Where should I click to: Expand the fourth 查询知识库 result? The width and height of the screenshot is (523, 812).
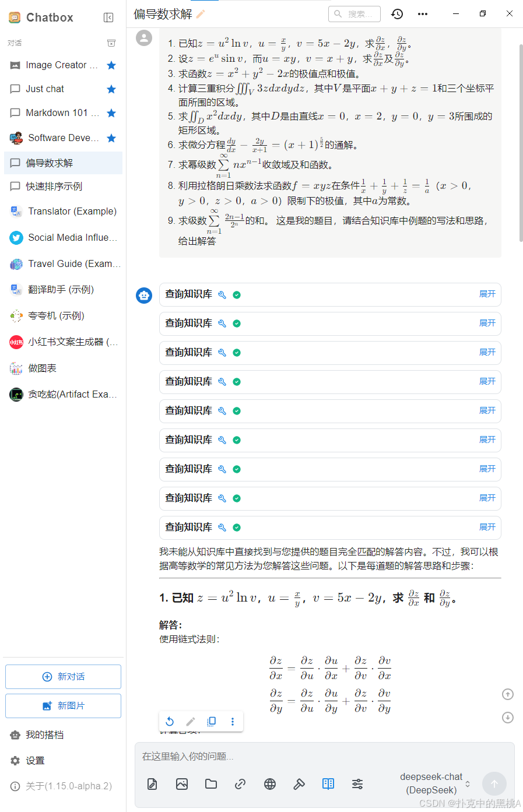487,382
